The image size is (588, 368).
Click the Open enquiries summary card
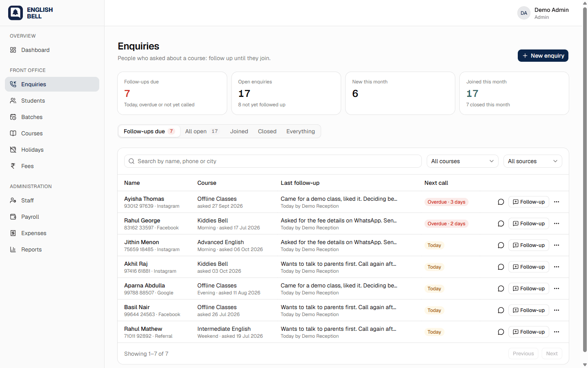click(286, 93)
